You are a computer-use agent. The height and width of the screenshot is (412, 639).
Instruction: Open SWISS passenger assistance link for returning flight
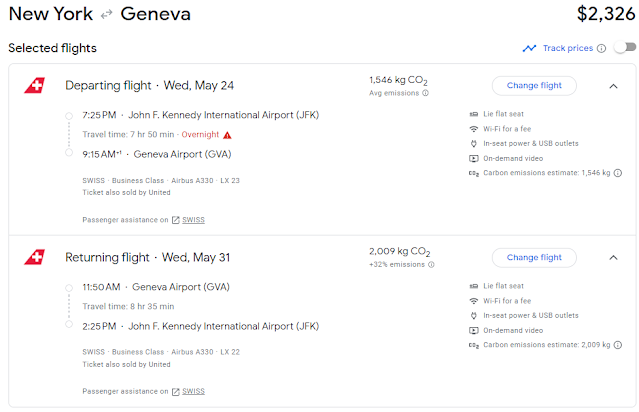[193, 391]
